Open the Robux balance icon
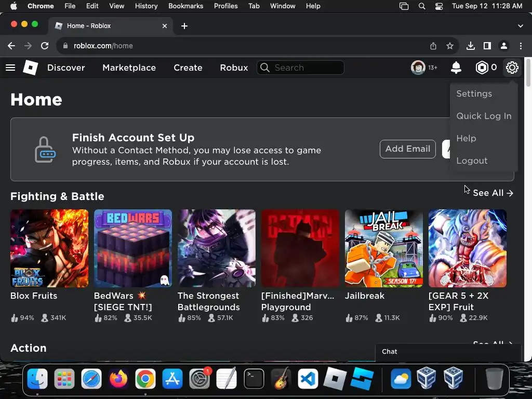This screenshot has width=532, height=399. click(482, 68)
